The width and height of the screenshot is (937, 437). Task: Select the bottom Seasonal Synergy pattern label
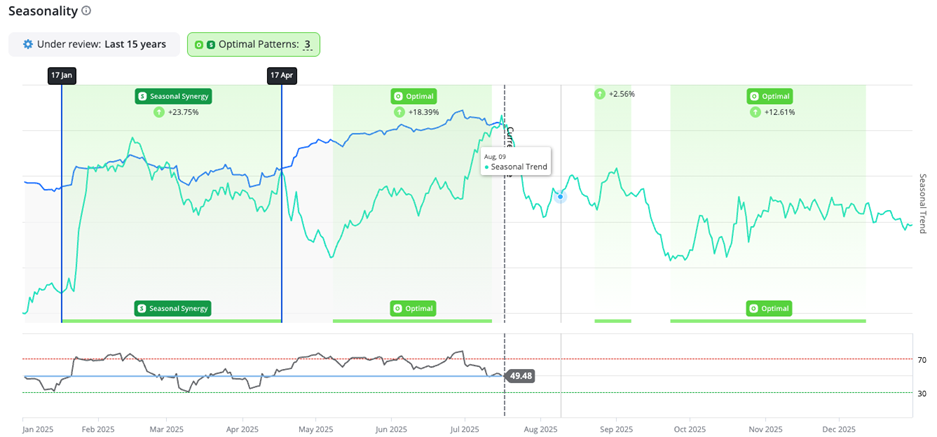(174, 308)
